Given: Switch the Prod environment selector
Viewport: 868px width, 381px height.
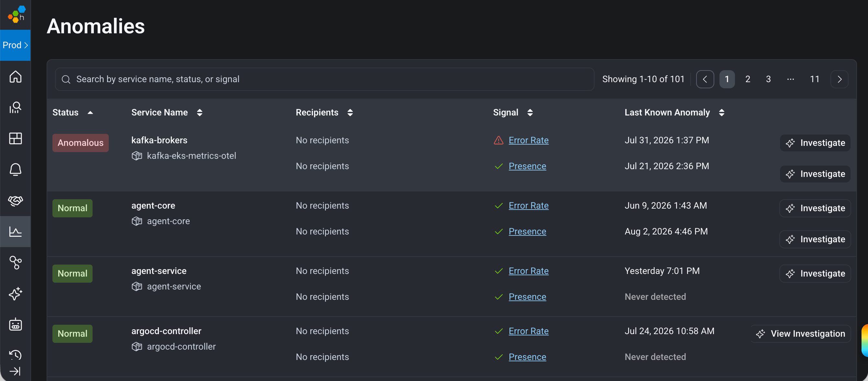Looking at the screenshot, I should point(16,45).
